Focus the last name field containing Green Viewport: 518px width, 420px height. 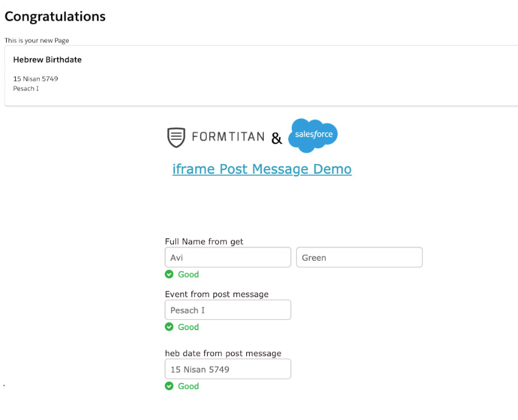(359, 258)
